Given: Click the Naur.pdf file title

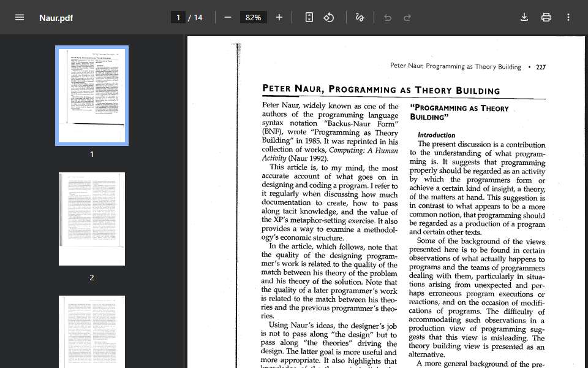Looking at the screenshot, I should coord(56,18).
